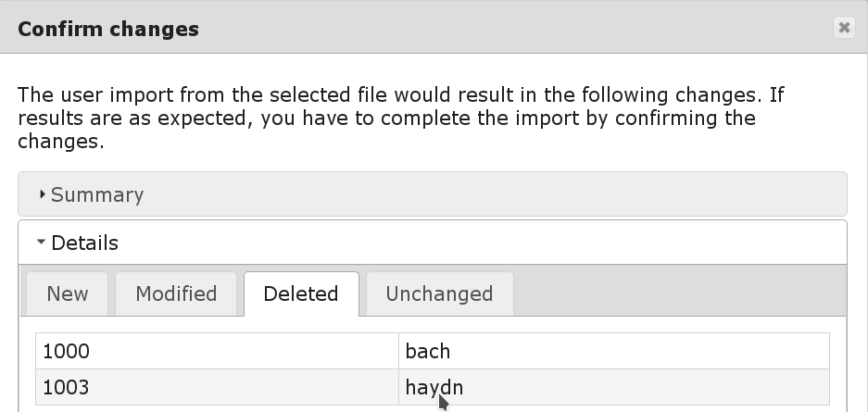Click the 1000 ID cell
Image resolution: width=868 pixels, height=412 pixels.
pyautogui.click(x=217, y=352)
